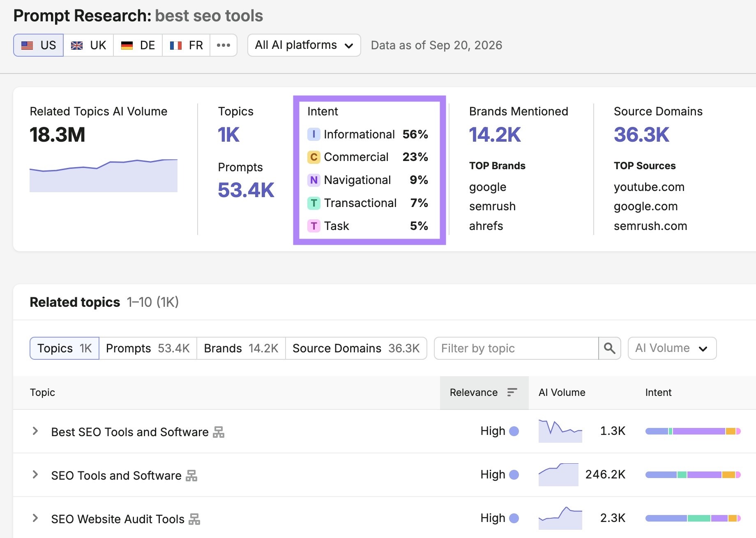The image size is (756, 538).
Task: Click the AI Volume column header
Action: pos(562,393)
